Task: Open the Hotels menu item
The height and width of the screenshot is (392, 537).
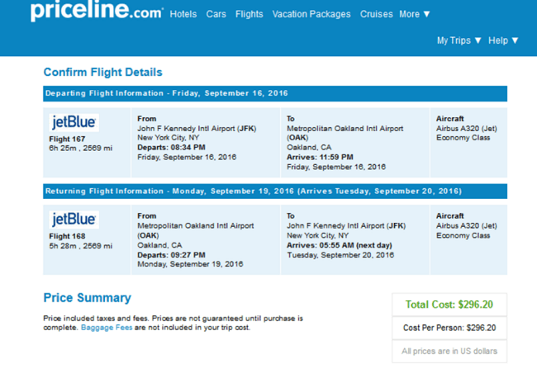Action: [183, 14]
